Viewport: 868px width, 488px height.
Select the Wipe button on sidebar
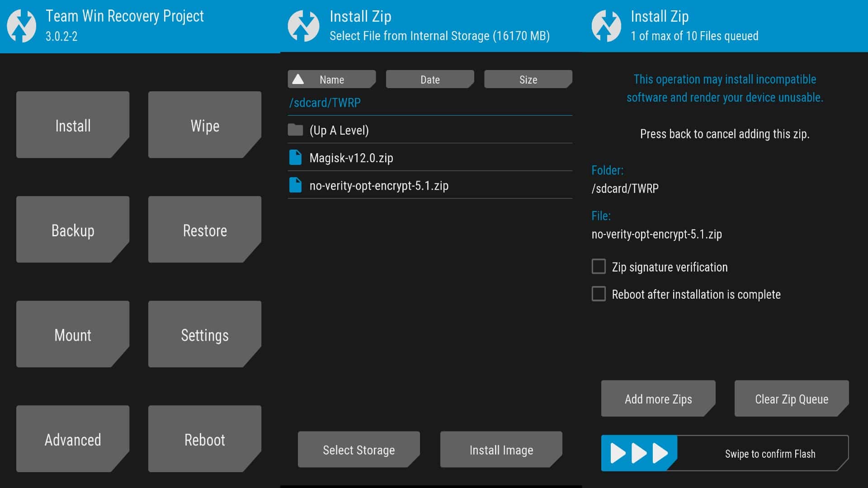point(206,126)
